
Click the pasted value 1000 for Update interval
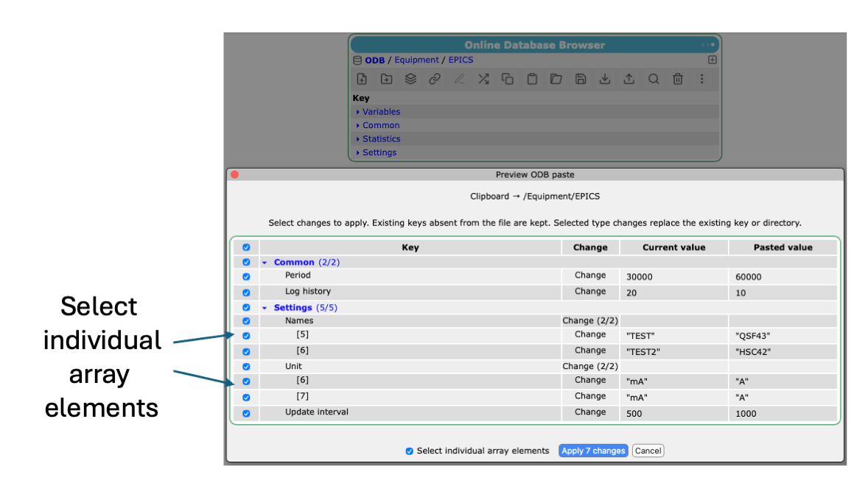pyautogui.click(x=746, y=414)
